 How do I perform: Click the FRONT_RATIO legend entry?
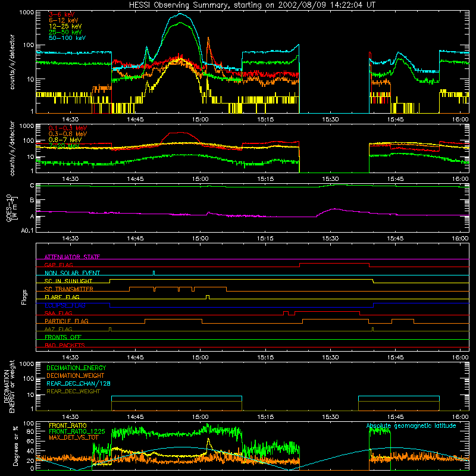pos(67,425)
